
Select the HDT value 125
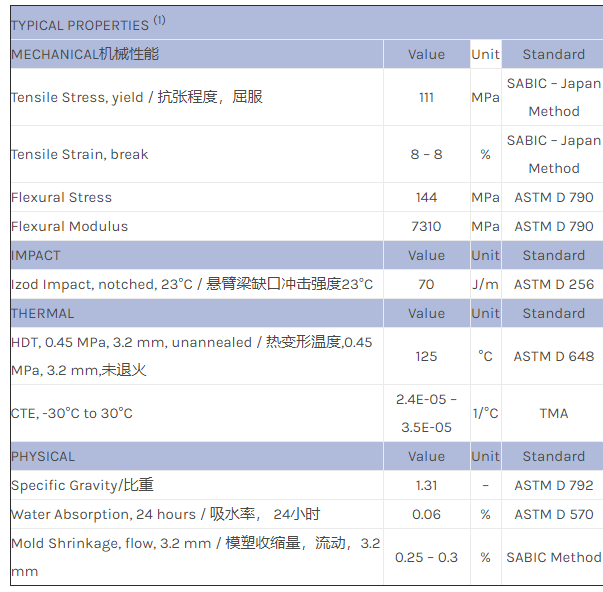426,356
